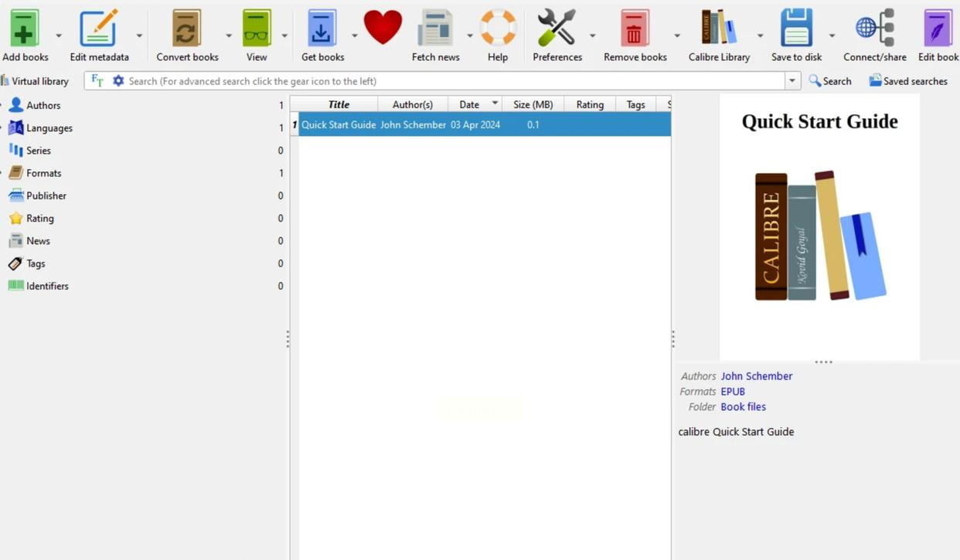The width and height of the screenshot is (960, 560).
Task: Open the search history dropdown arrow
Action: [x=792, y=80]
